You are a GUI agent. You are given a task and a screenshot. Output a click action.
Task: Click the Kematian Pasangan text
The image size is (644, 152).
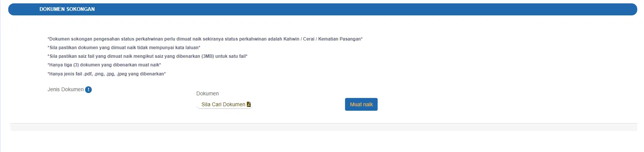339,39
